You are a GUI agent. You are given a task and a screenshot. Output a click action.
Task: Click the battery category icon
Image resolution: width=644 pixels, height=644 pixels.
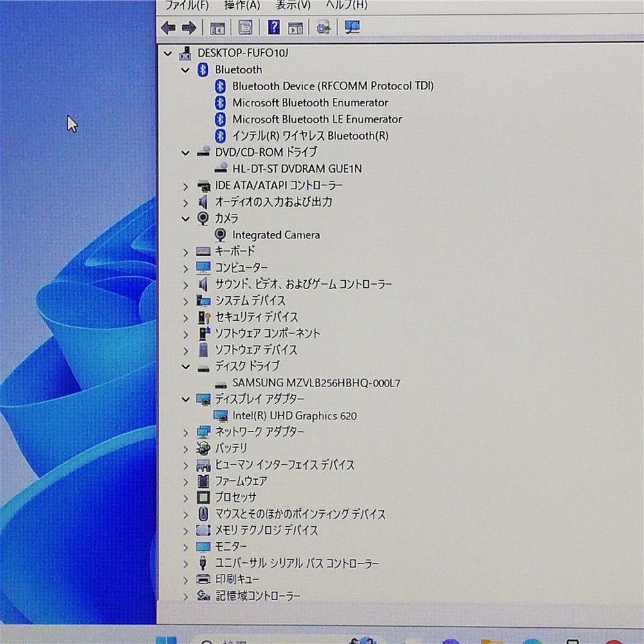click(204, 448)
